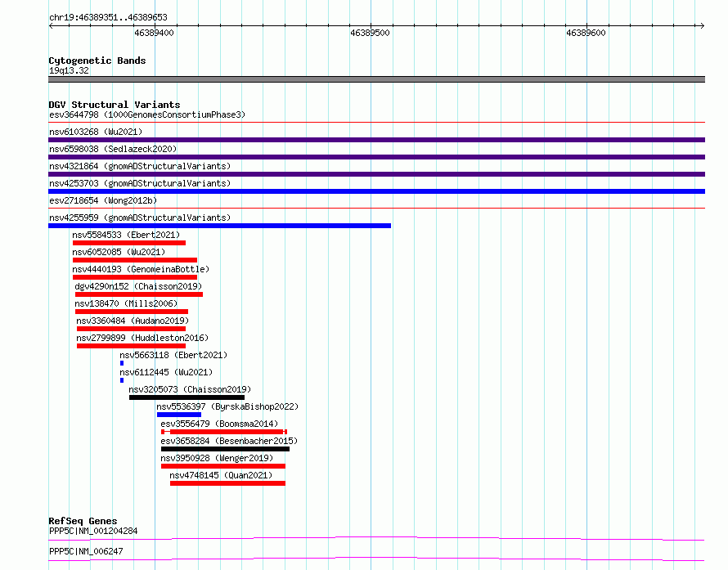Image resolution: width=728 pixels, height=570 pixels.
Task: Select variant dgv4290n152 (Chaisson2019) label
Action: tap(138, 286)
